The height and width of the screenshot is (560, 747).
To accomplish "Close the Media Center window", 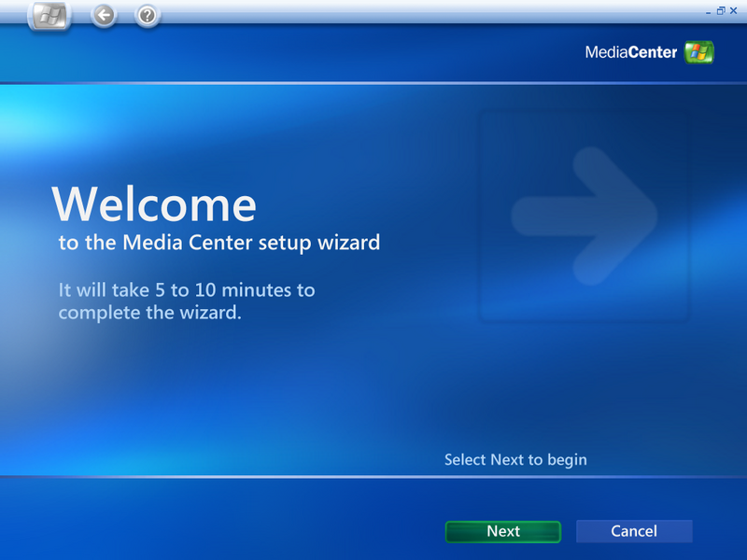I will coord(734,10).
